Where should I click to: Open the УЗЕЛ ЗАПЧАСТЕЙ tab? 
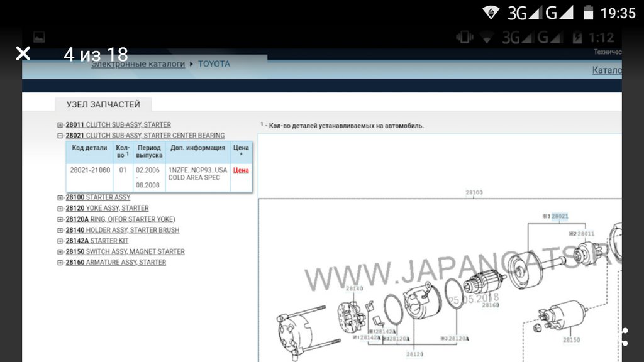point(103,104)
